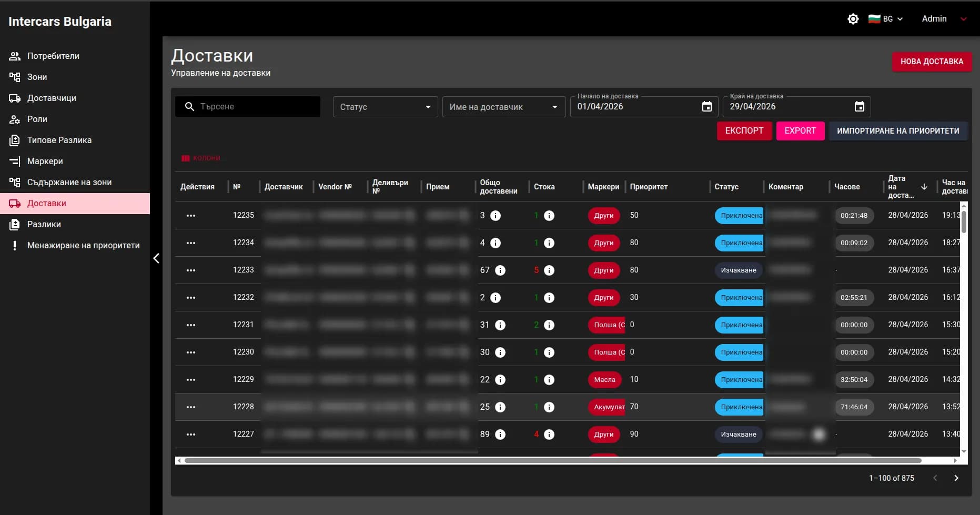Open Съдържание на зони page
This screenshot has height=515, width=980.
(x=75, y=182)
